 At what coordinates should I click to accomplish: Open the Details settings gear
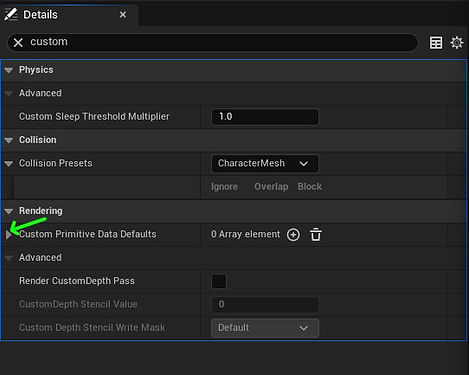(x=457, y=43)
